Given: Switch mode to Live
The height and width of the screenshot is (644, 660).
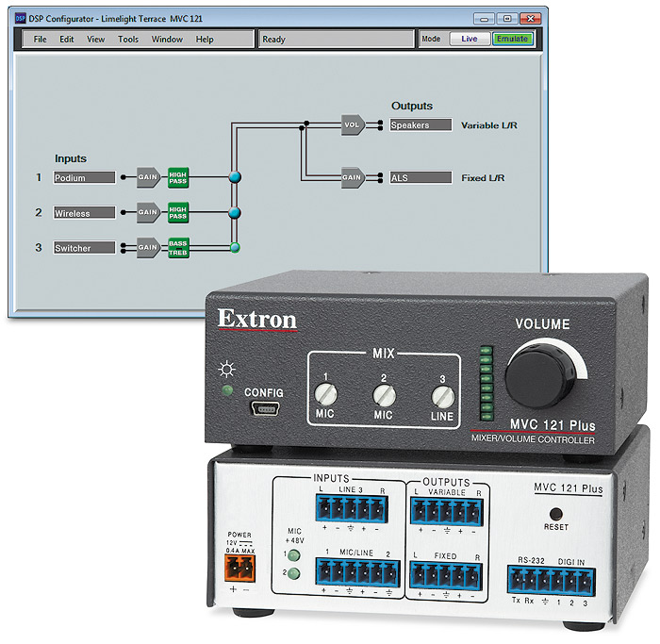Looking at the screenshot, I should coord(470,40).
